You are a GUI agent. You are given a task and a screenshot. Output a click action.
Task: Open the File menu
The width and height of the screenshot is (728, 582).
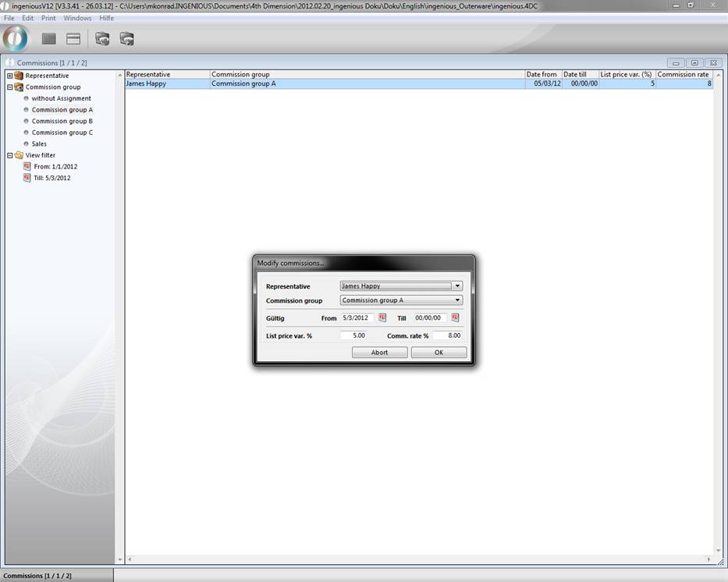[x=9, y=18]
